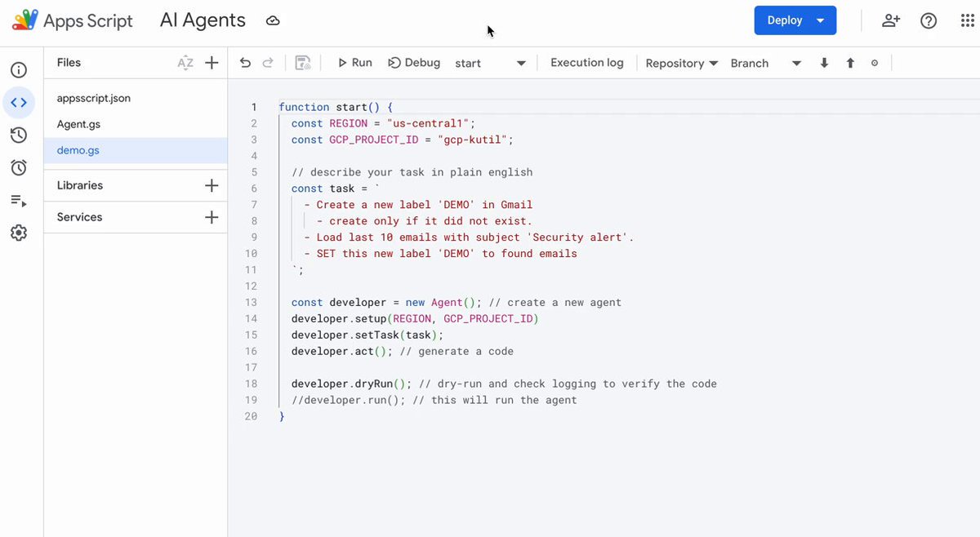Open the Overview info icon in sidebar

coord(19,70)
